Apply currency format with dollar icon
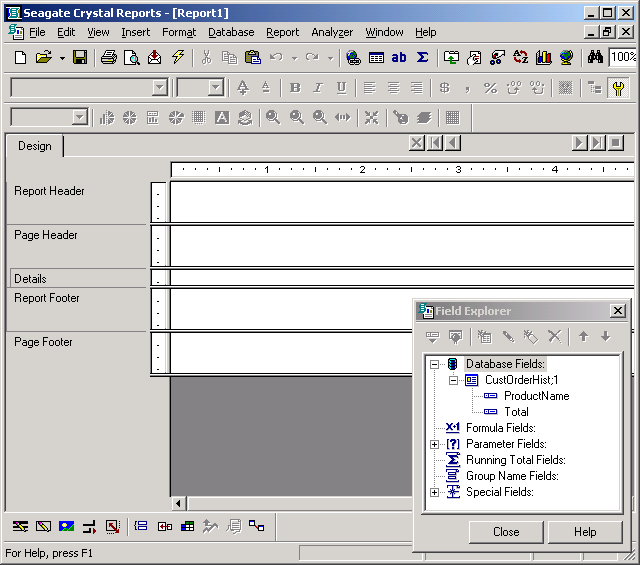Screen dimensions: 640x565 (444, 88)
